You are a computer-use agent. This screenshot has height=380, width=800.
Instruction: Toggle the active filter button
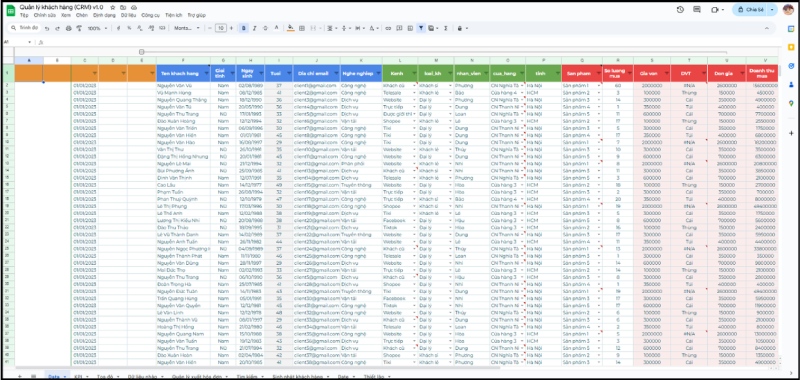pos(421,29)
